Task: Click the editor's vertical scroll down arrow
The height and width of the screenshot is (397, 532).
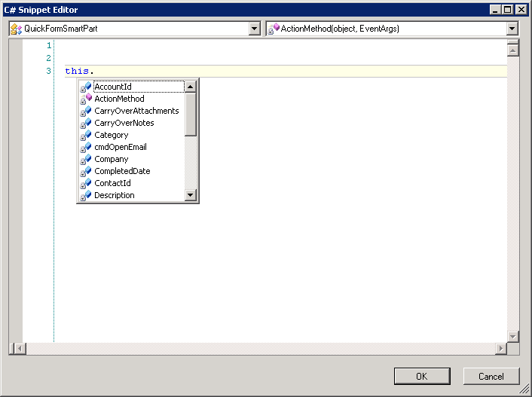Action: (513, 336)
